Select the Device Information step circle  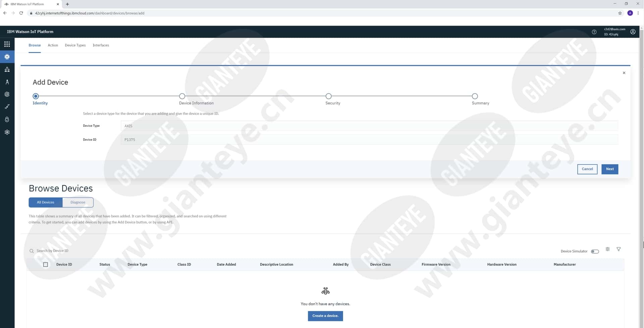(x=182, y=96)
